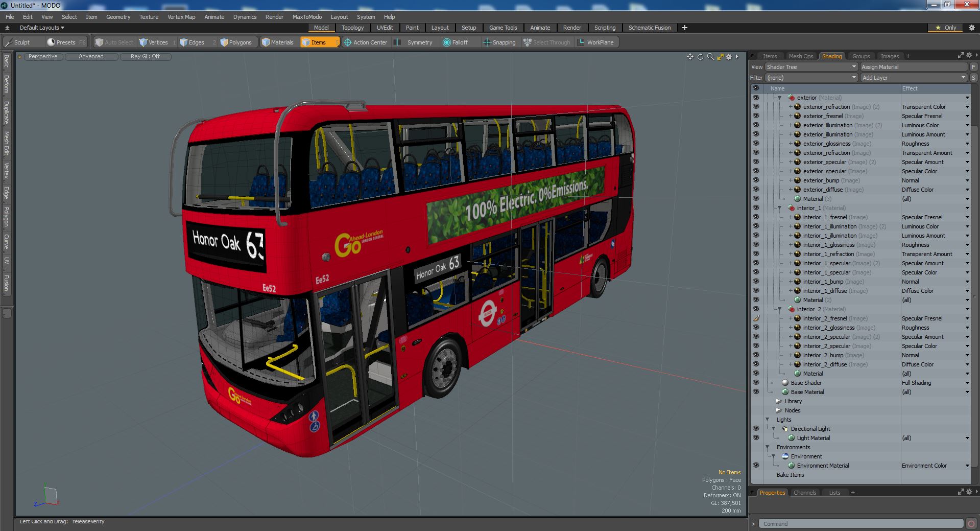Maximize the viewport with the expand icon

tap(720, 57)
